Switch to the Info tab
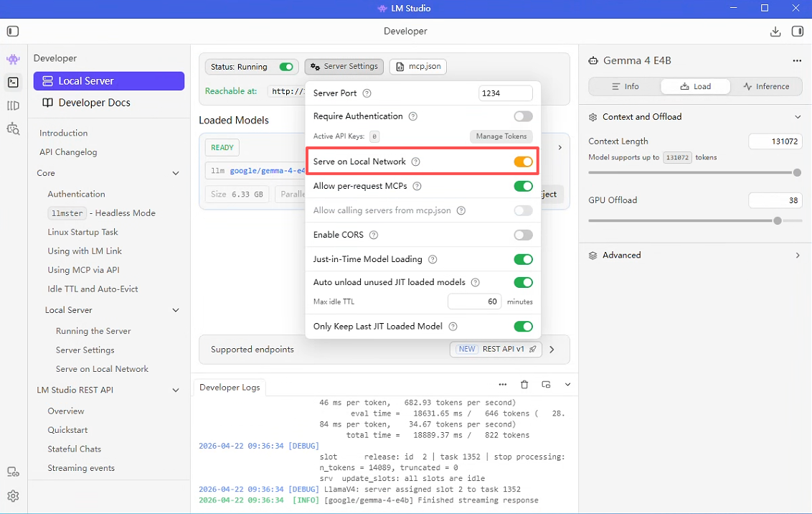 coord(624,86)
